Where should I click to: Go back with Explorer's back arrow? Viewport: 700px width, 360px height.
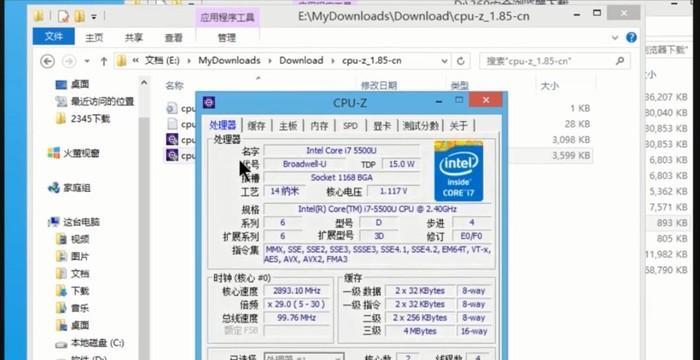[x=47, y=61]
